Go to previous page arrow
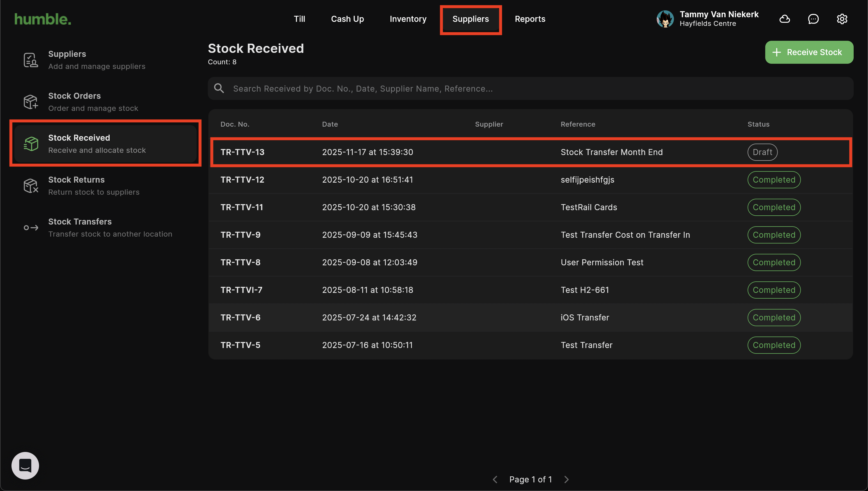 (495, 479)
